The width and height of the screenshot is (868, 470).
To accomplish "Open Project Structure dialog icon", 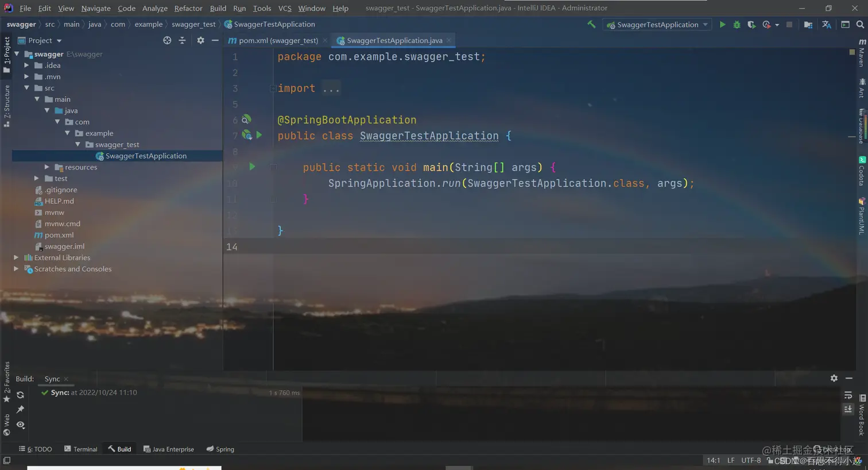I will tap(808, 25).
